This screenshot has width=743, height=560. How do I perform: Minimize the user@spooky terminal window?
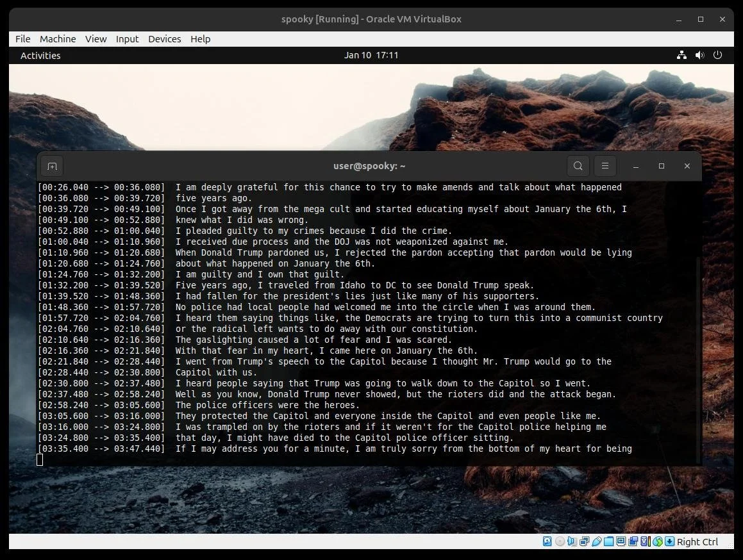[636, 166]
